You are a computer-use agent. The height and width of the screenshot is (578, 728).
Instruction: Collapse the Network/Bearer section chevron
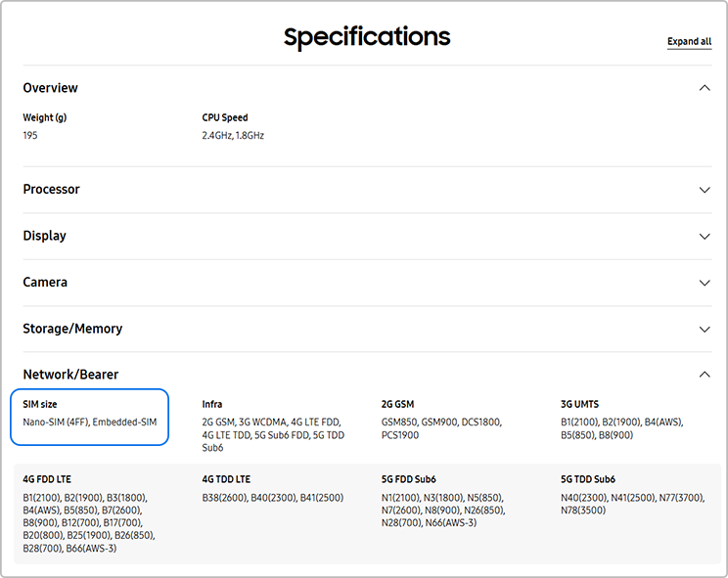pos(705,375)
